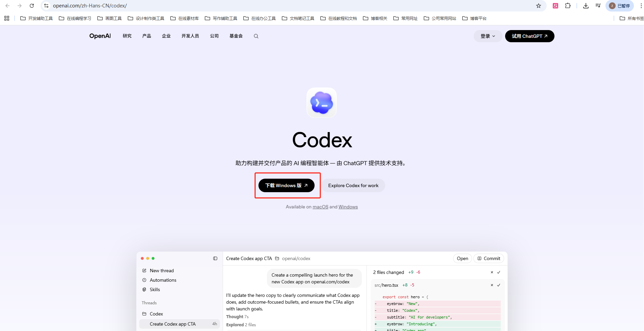Click 试用 ChatGPT button
This screenshot has height=331, width=644.
point(529,36)
